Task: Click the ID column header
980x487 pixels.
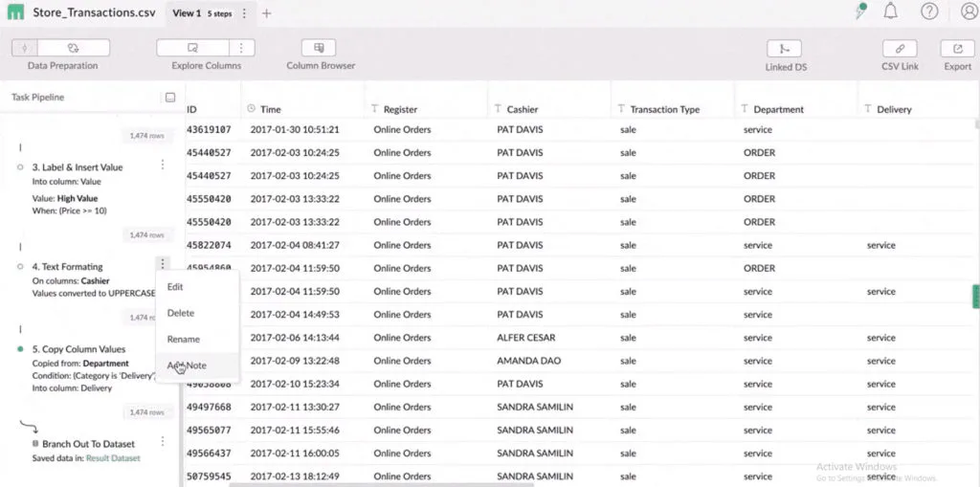Action: [191, 109]
